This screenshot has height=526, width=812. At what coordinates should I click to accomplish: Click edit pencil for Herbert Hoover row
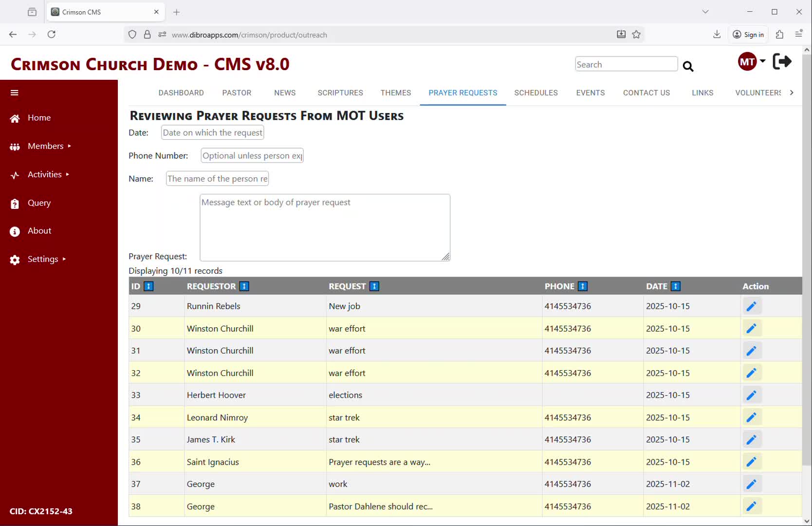[751, 395]
